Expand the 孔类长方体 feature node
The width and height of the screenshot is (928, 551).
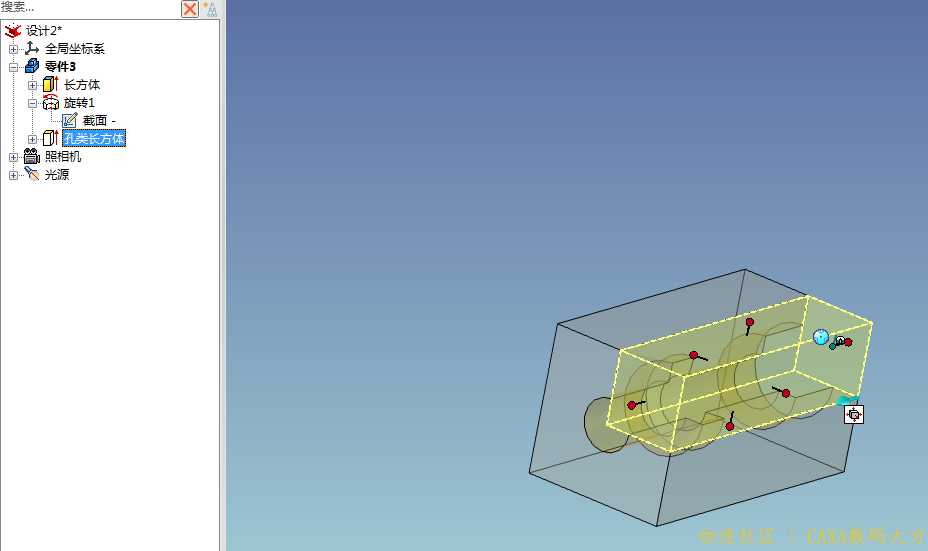click(x=33, y=139)
